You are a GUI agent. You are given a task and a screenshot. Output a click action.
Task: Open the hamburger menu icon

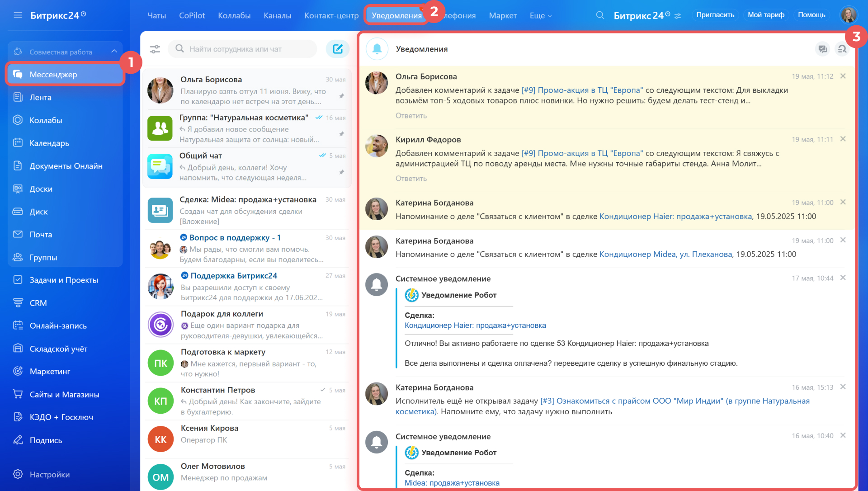coord(18,15)
